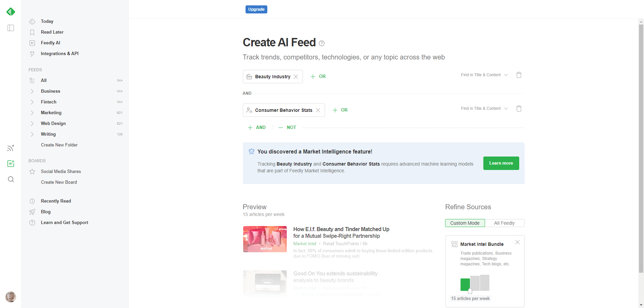The width and height of the screenshot is (644, 308).
Task: Click the delete icon for Beauty Industry row
Action: tap(519, 75)
